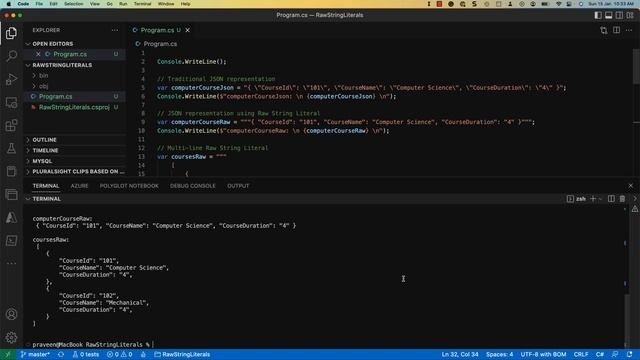Viewport: 640px width, 360px height.
Task: Open the Accounts icon in activity bar
Action: pyautogui.click(x=11, y=314)
